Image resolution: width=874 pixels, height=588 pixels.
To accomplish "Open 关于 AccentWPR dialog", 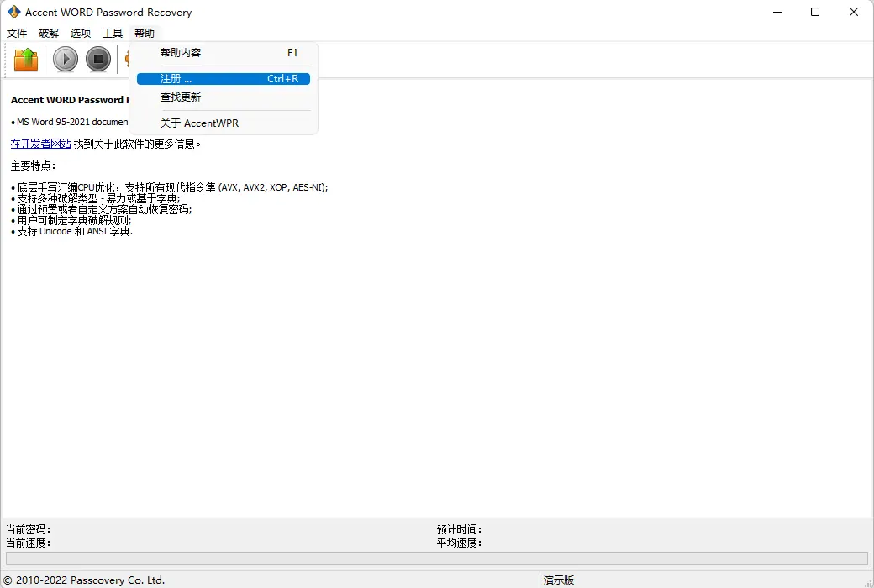I will (224, 123).
